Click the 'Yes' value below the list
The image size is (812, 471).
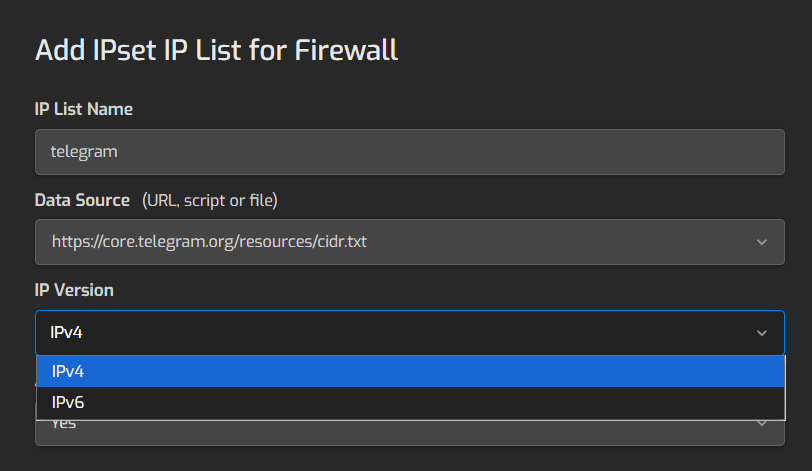coord(64,426)
